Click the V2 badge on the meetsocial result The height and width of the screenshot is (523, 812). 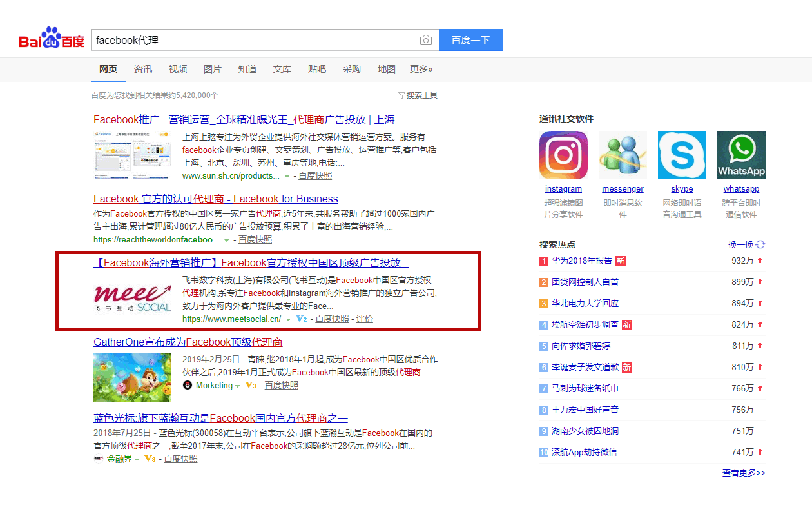[302, 319]
